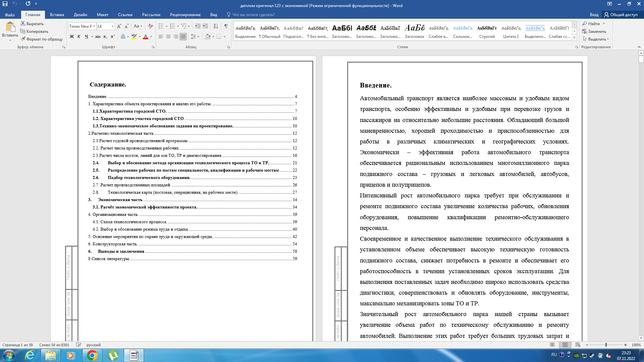Increase font size with the grow icon
The image size is (644, 362).
tap(119, 26)
